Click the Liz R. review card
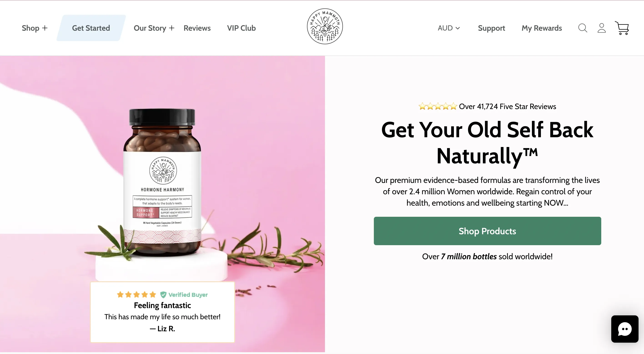This screenshot has width=644, height=354. pyautogui.click(x=163, y=312)
